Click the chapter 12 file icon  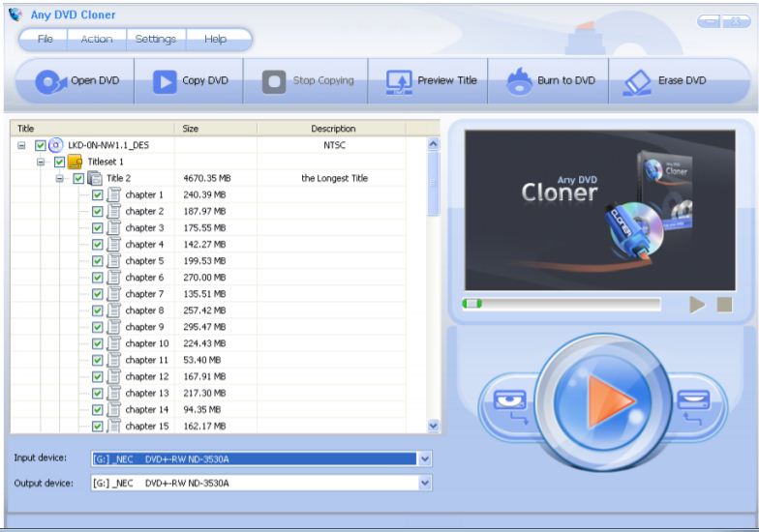pyautogui.click(x=114, y=376)
